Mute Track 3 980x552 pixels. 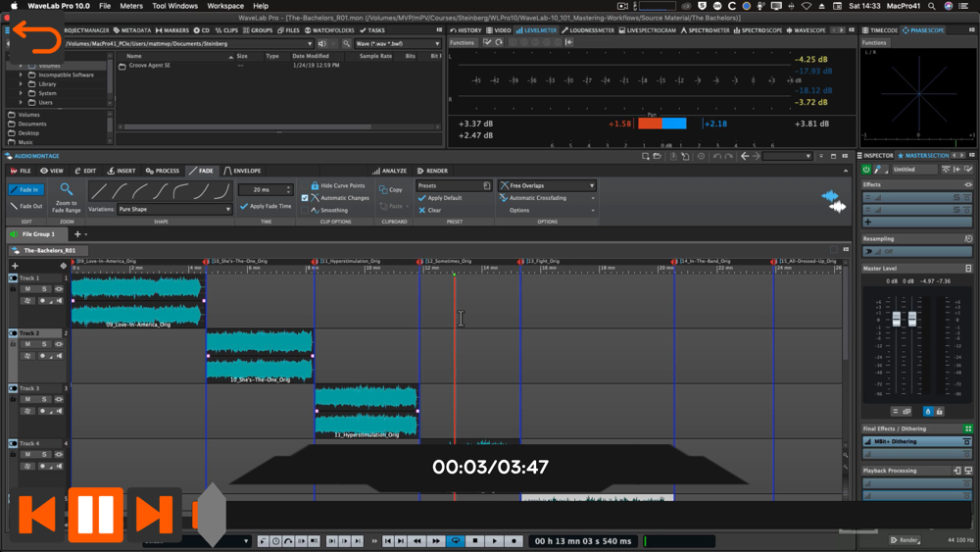(27, 399)
